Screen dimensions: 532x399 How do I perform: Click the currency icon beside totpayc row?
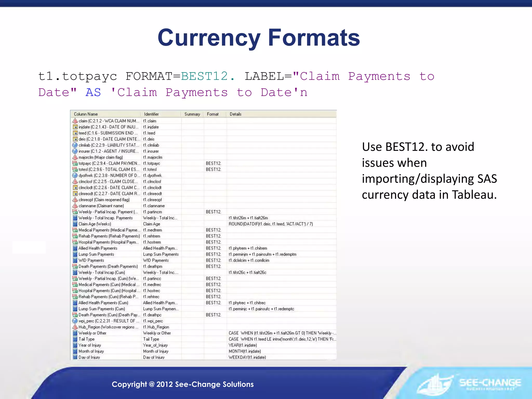click(75, 163)
